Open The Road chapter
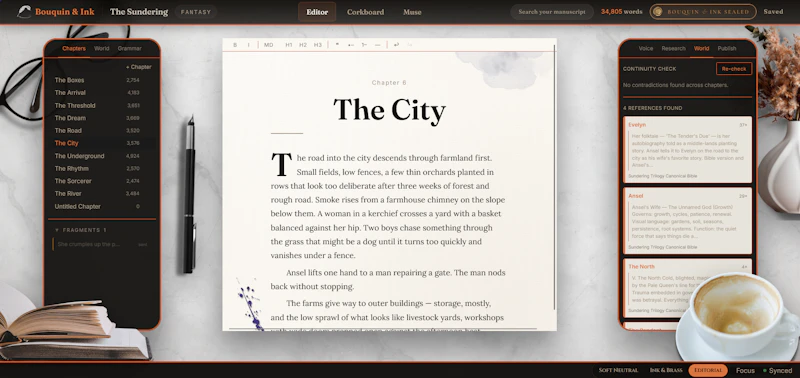 [x=97, y=131]
